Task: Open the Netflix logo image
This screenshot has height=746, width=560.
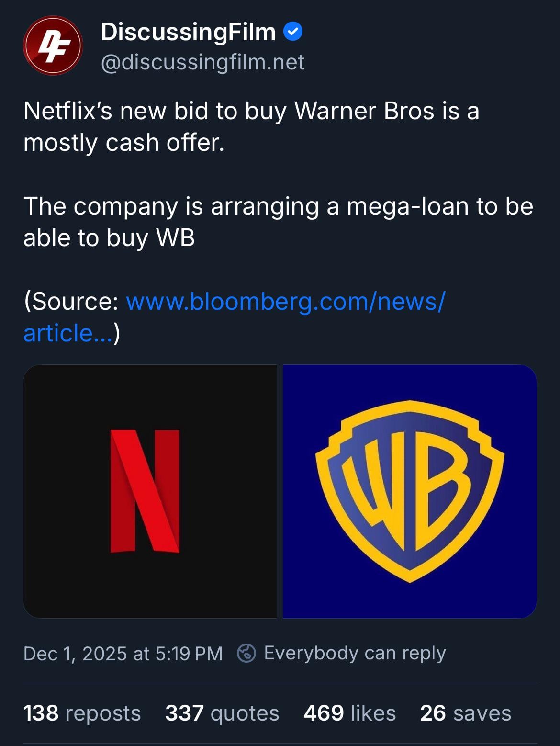Action: [x=150, y=491]
